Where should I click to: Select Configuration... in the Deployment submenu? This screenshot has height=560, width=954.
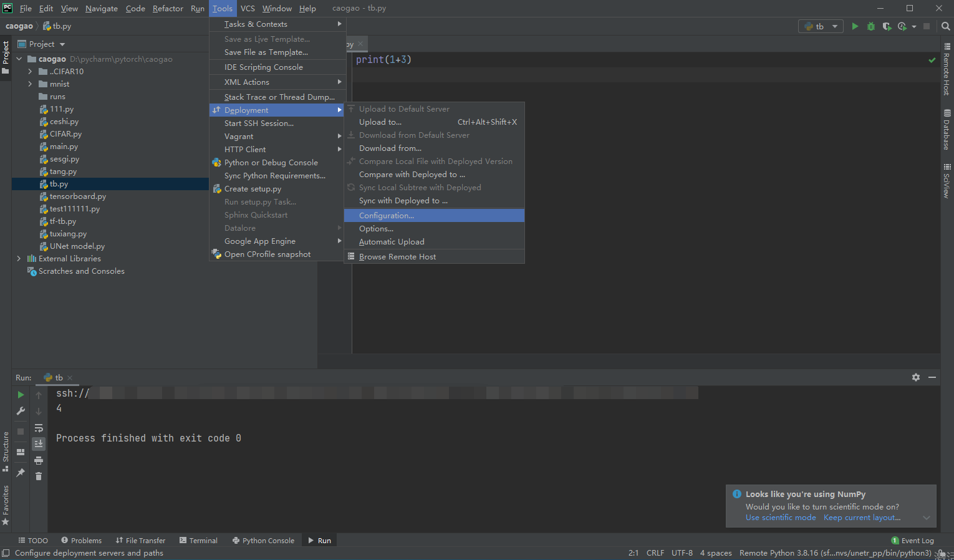434,216
